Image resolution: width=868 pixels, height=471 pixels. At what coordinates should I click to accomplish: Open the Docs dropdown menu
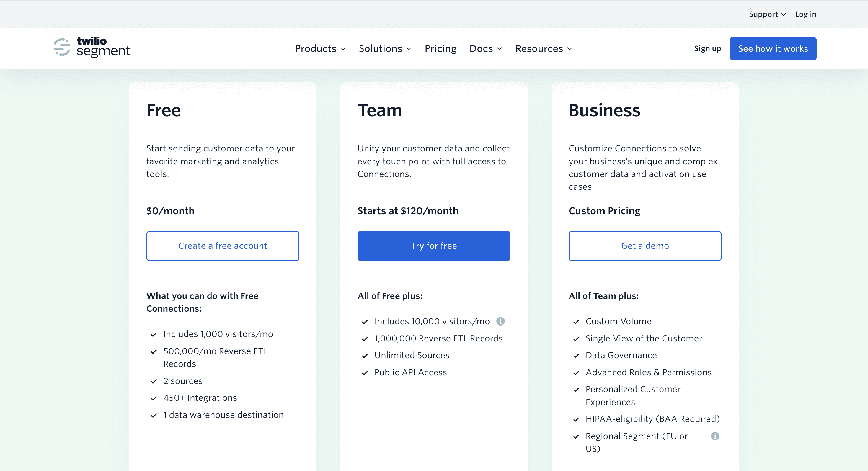[486, 49]
